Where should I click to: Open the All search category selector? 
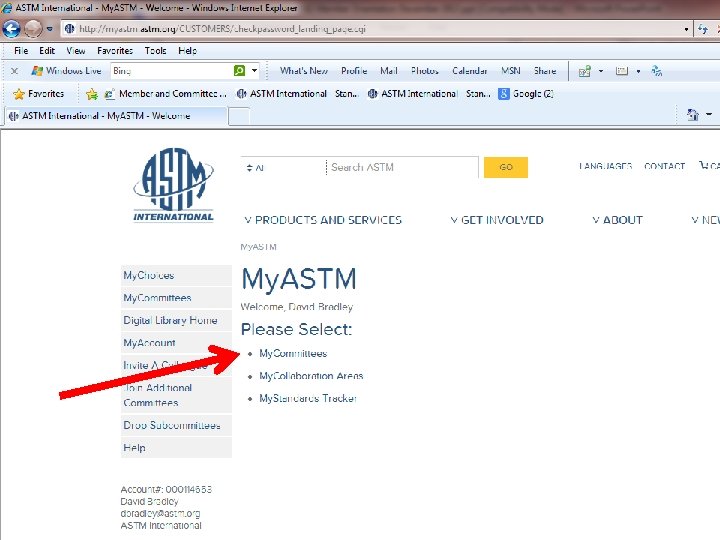click(x=283, y=168)
